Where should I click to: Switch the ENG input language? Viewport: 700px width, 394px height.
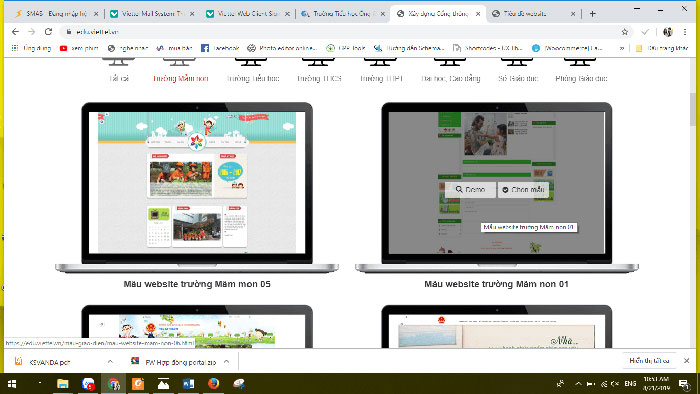pyautogui.click(x=630, y=384)
